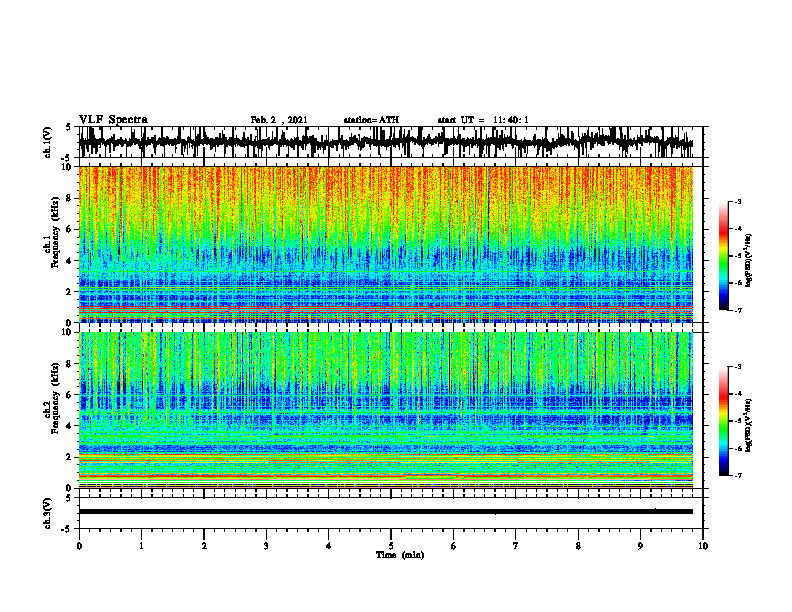This screenshot has width=792, height=612.
Task: Click the '8' kHz tick of ch.2 spectrogram
Action: pyautogui.click(x=70, y=364)
